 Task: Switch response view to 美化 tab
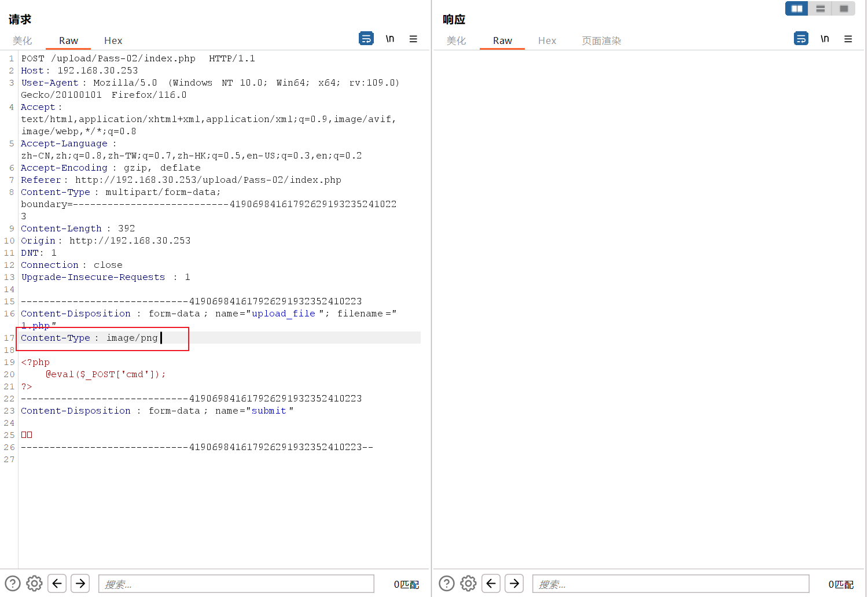pos(457,40)
